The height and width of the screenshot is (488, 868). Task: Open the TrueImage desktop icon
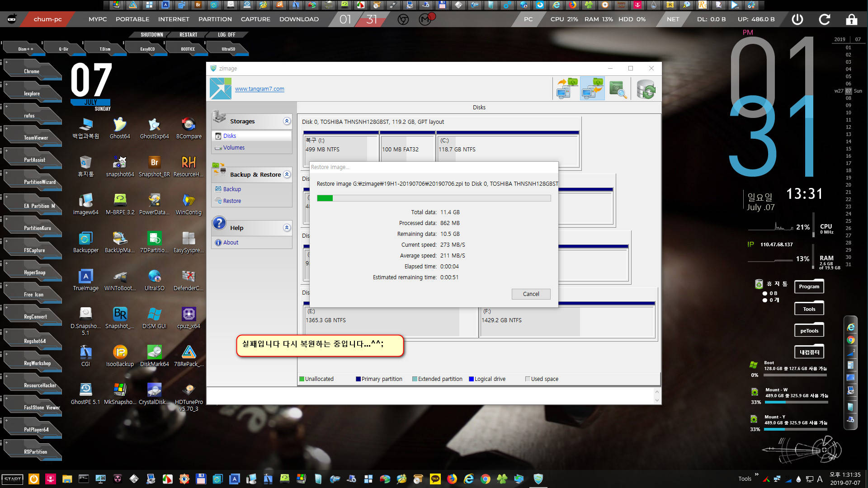(85, 280)
